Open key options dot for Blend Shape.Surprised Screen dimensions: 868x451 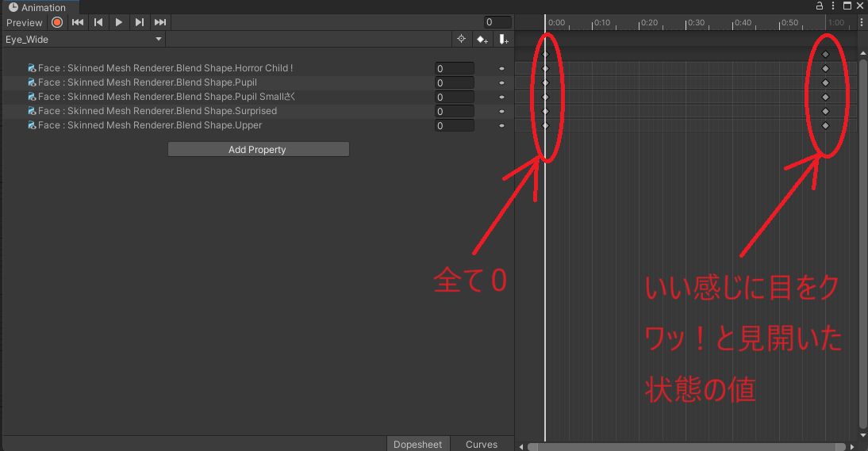pos(501,112)
